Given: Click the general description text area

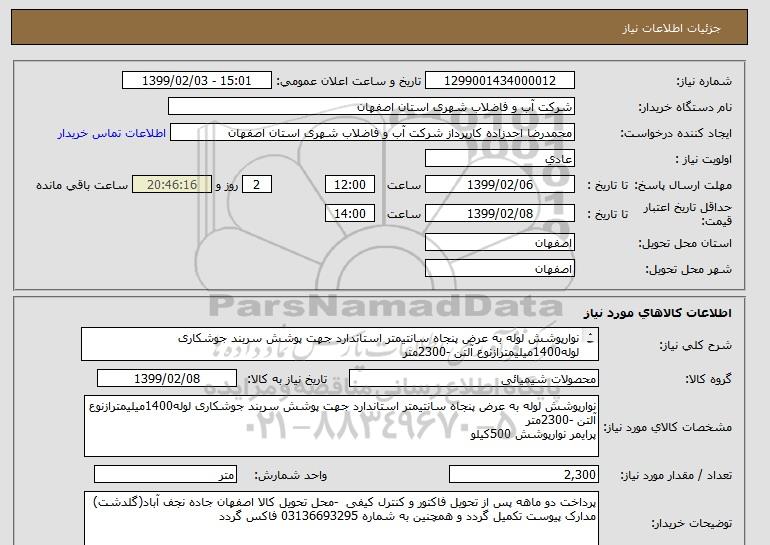Looking at the screenshot, I should (x=340, y=345).
